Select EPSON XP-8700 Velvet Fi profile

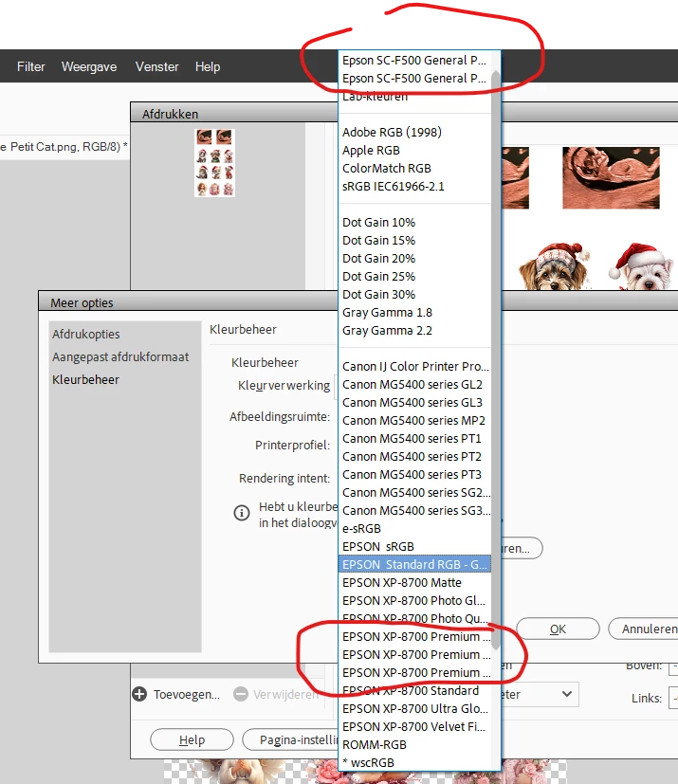[414, 726]
